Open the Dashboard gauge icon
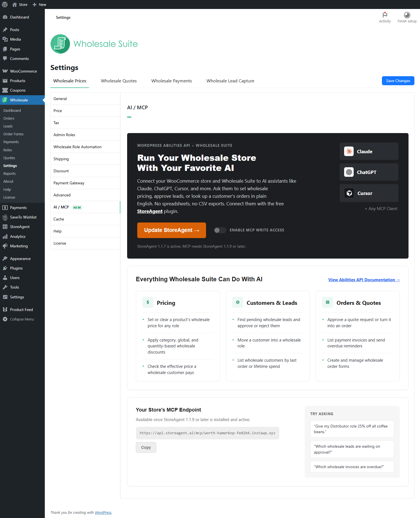Screen dimensions: 420x518 5,17
